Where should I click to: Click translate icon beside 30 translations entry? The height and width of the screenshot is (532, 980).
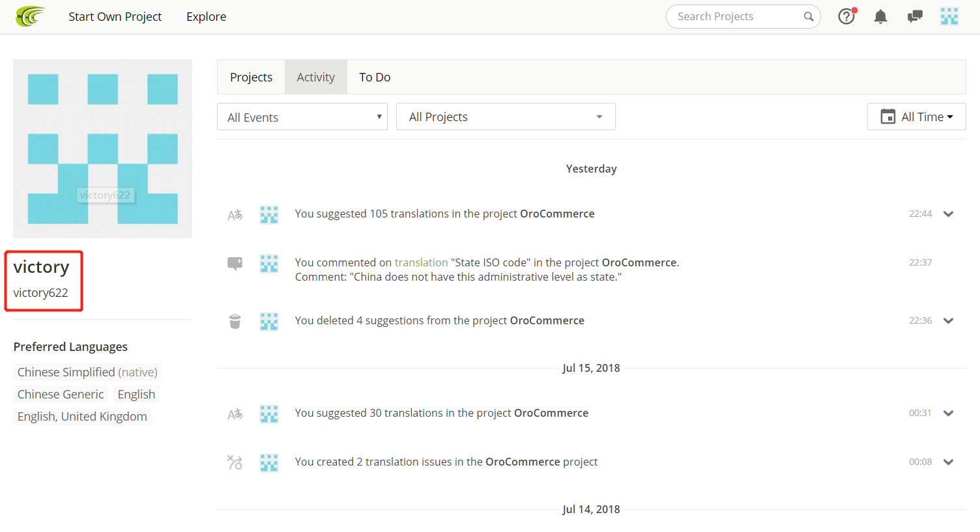[x=235, y=413]
